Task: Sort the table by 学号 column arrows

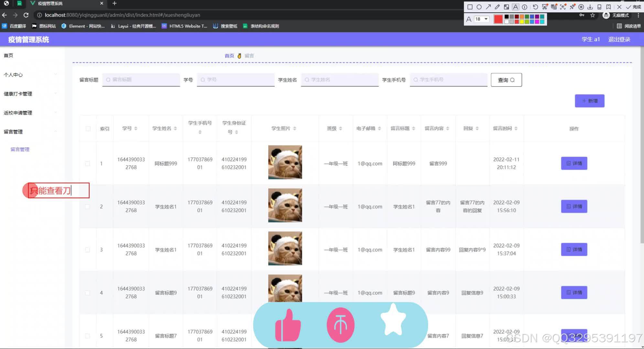Action: [x=136, y=129]
